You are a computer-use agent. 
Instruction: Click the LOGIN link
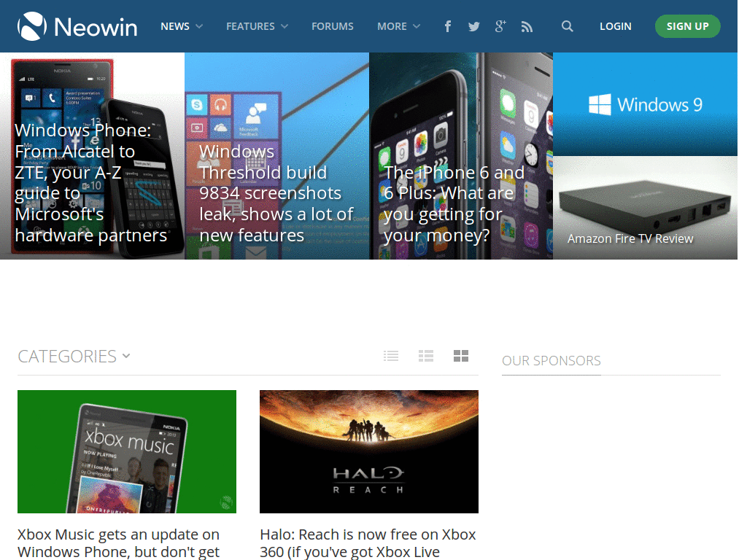616,26
